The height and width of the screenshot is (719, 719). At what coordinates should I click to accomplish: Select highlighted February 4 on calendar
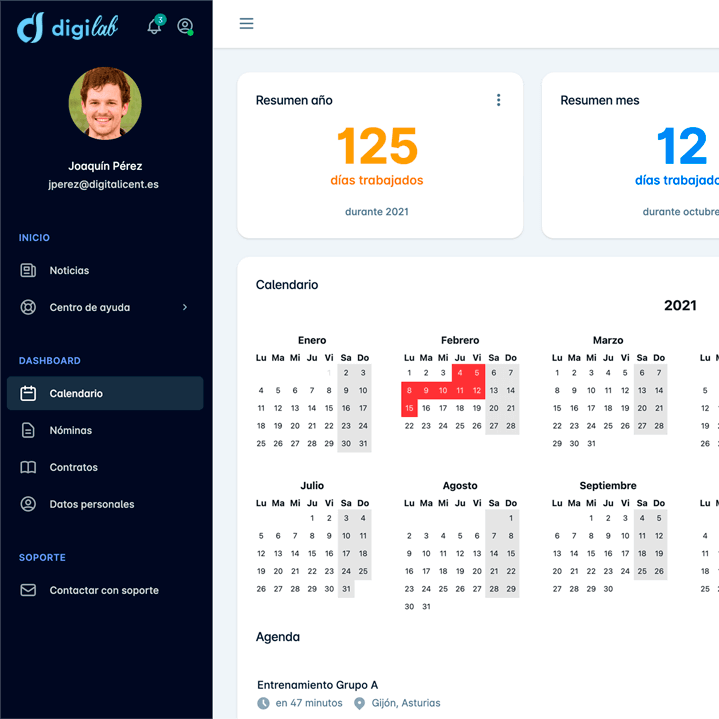[x=460, y=373]
